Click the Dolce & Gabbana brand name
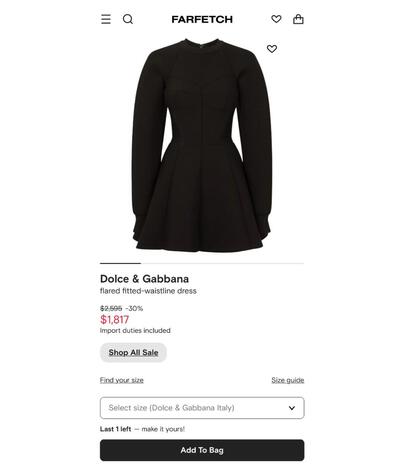The height and width of the screenshot is (474, 400). (x=144, y=279)
